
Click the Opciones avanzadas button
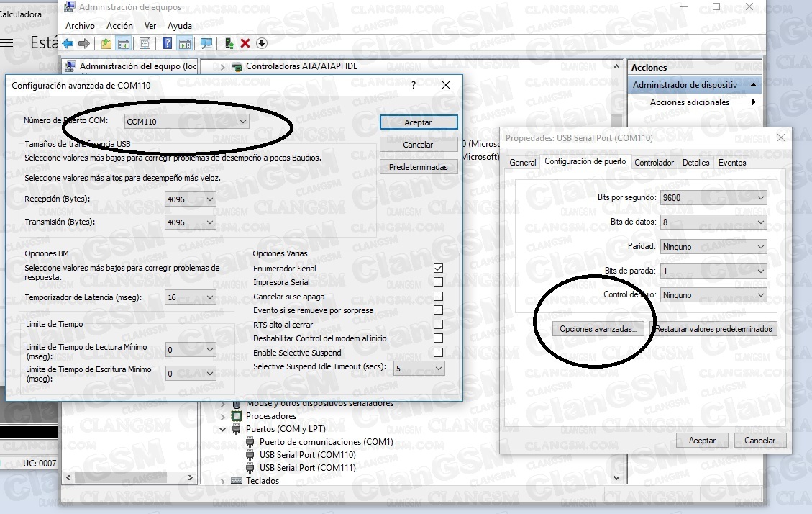598,329
